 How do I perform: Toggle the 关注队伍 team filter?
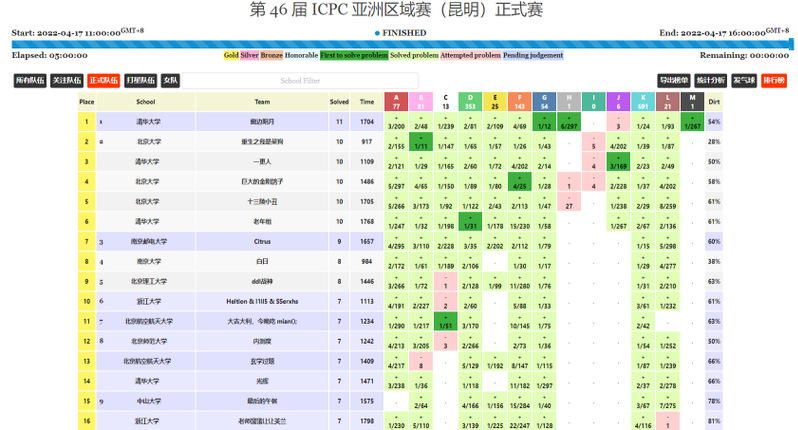click(66, 79)
